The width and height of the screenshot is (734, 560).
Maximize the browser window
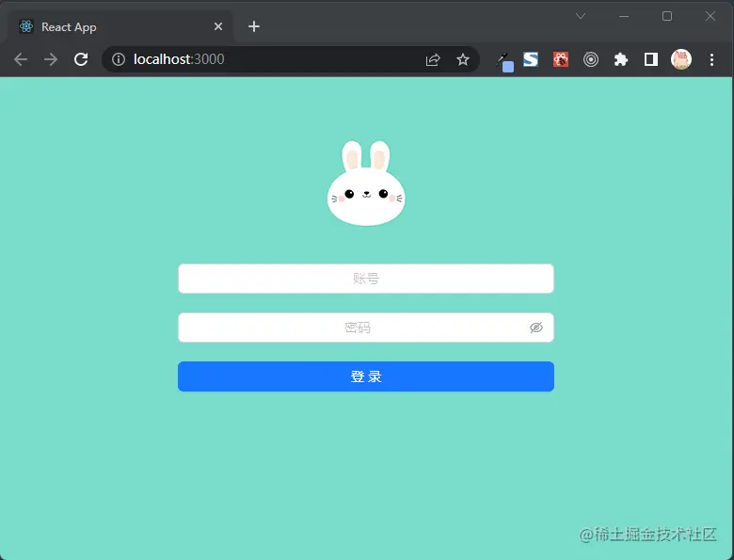click(667, 16)
